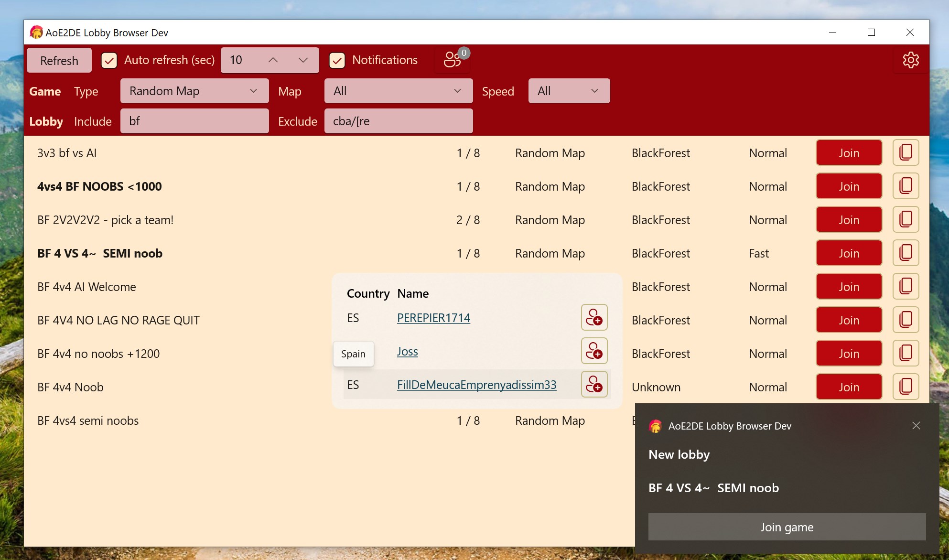Screen dimensions: 949x560
Task: Decrease auto refresh seconds with down arrow
Action: (303, 60)
